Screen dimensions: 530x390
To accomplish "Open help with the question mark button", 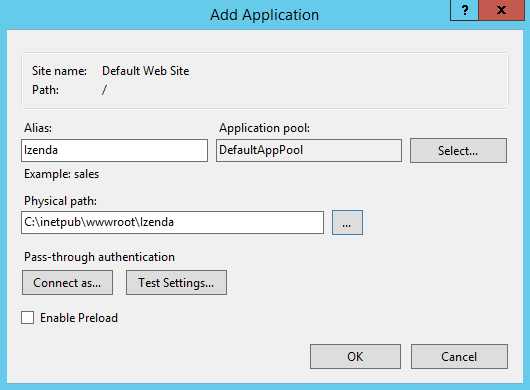I will (464, 10).
